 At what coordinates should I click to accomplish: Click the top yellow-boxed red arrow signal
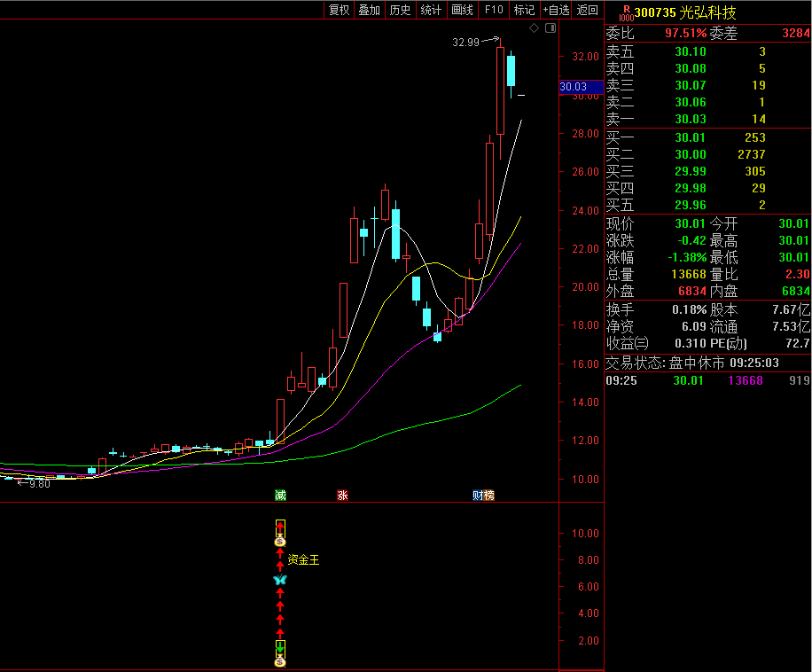[x=280, y=528]
